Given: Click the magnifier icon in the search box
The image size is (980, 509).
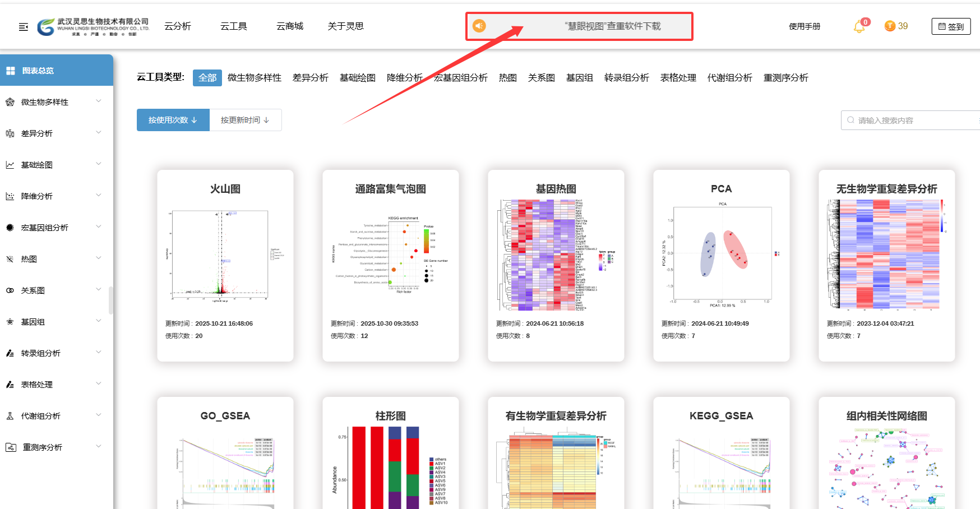Looking at the screenshot, I should coord(850,120).
